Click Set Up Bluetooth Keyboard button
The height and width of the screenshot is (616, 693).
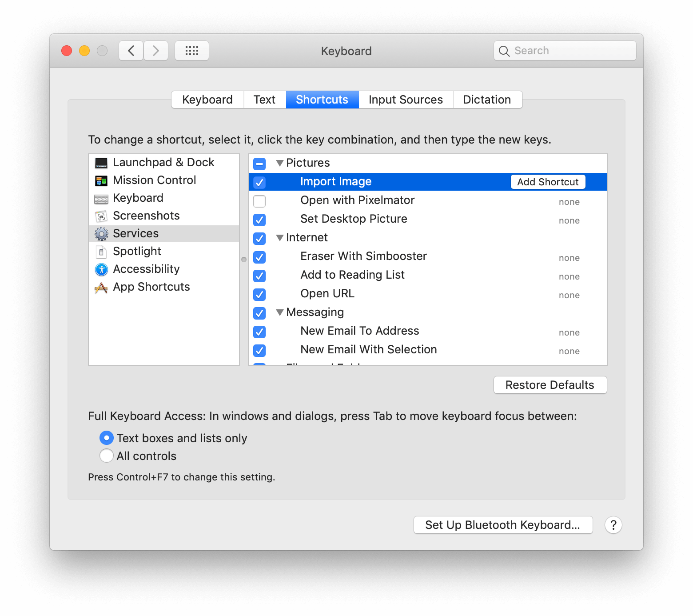503,525
